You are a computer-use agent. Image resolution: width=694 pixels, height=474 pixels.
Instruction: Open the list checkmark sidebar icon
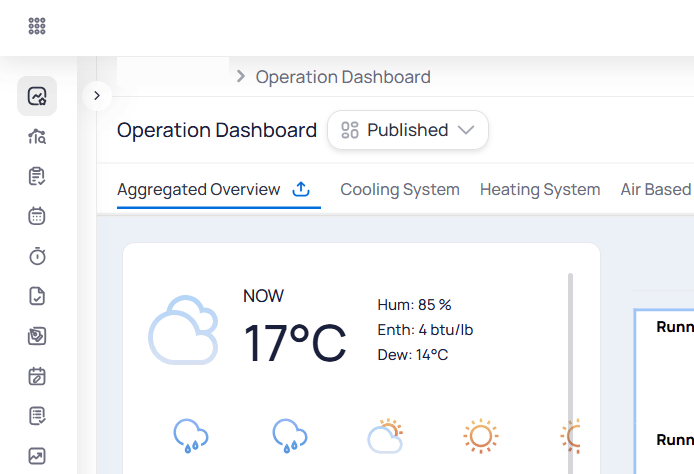click(x=37, y=416)
